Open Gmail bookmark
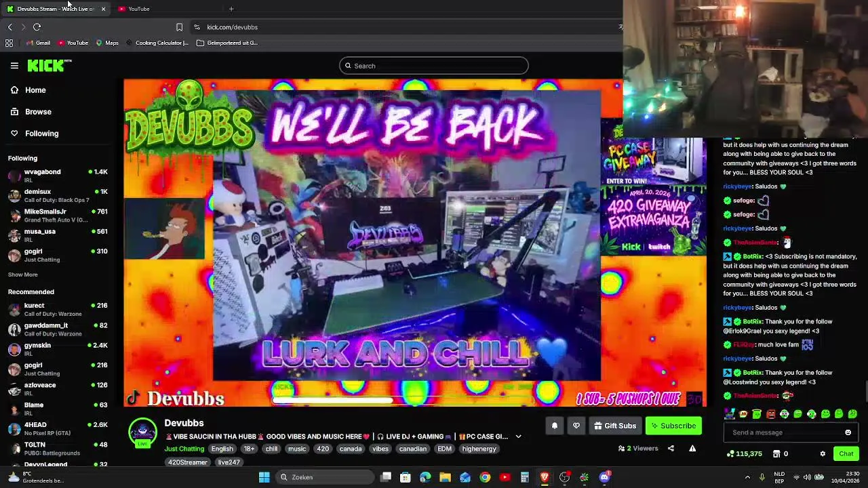 pos(38,43)
